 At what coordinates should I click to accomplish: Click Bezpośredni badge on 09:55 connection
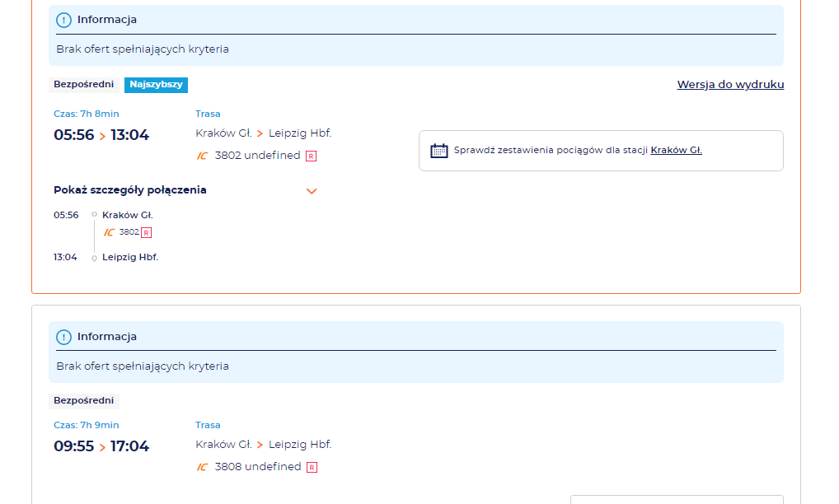84,401
